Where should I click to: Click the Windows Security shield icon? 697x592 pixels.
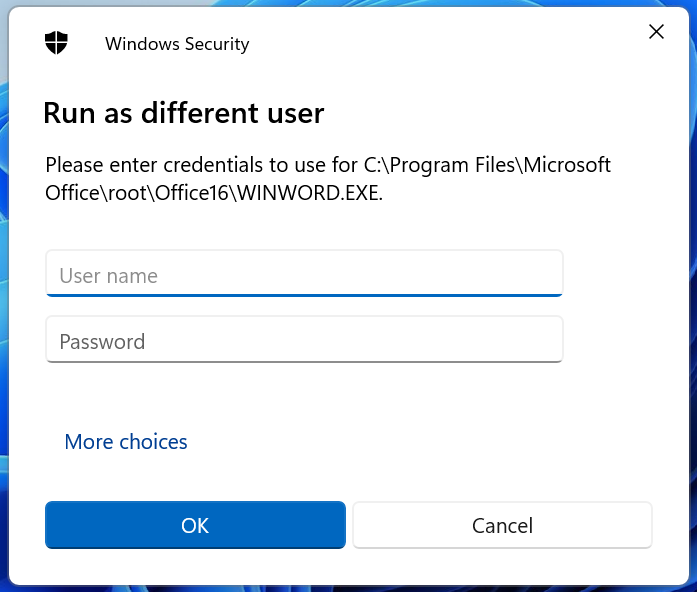click(x=57, y=43)
